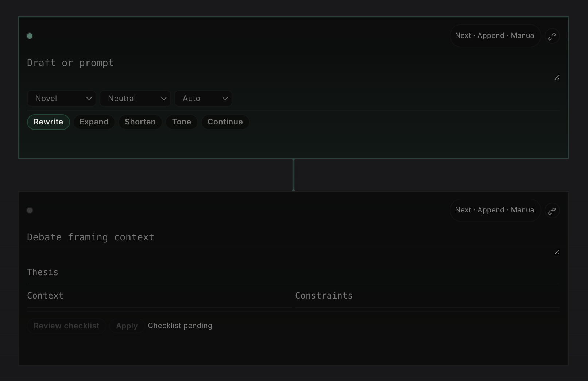Image resolution: width=588 pixels, height=381 pixels.
Task: Click the resize handle below Draft or prompt
Action: coord(557,77)
